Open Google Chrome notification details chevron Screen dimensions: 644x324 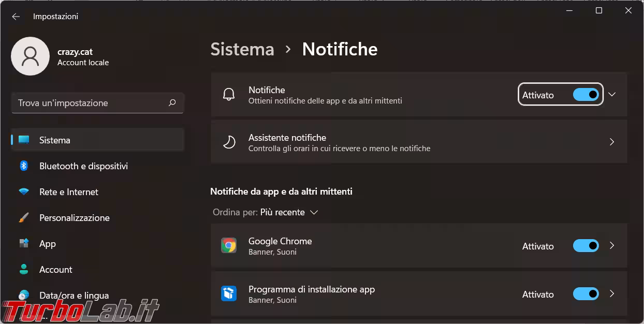coord(612,246)
